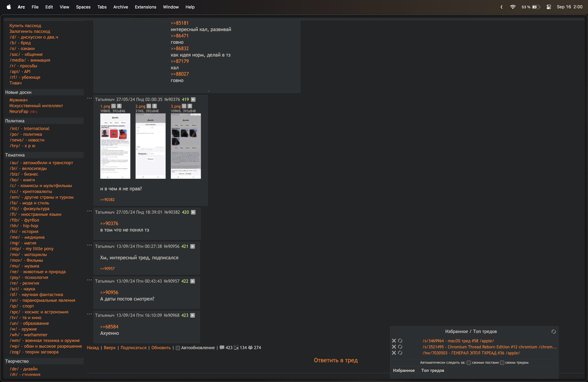Screen dimensions: 588x382
Task: Open three-dot menu of post №90968
Action: click(90, 314)
